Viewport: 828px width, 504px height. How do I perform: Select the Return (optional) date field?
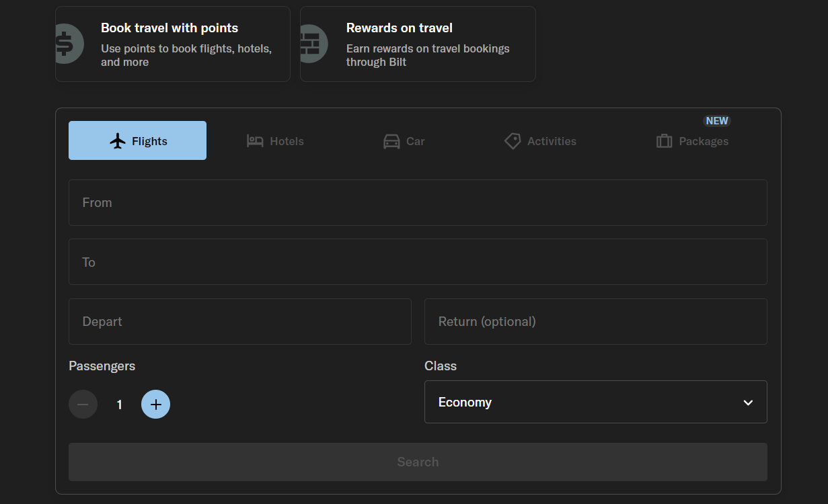[x=595, y=321]
